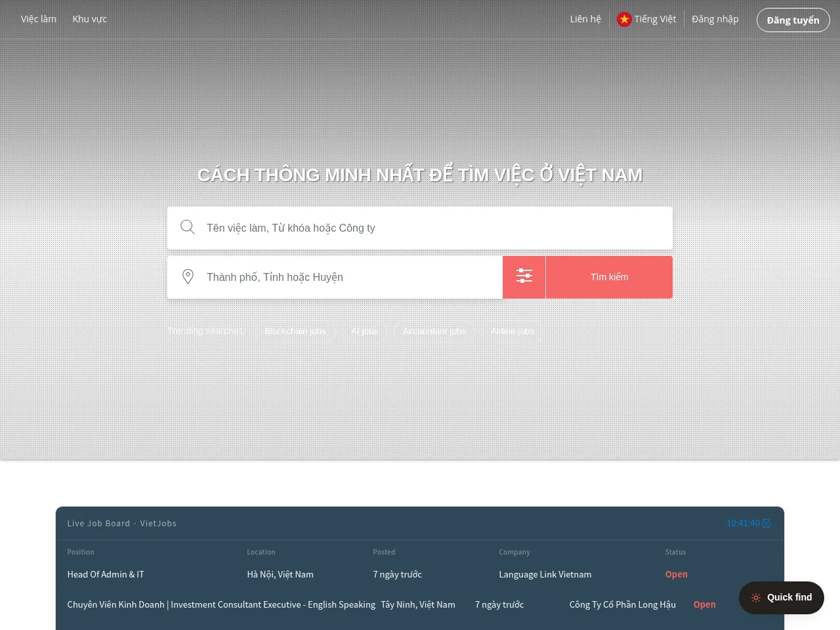Click the location pin icon
The image size is (840, 630).
coord(188,277)
